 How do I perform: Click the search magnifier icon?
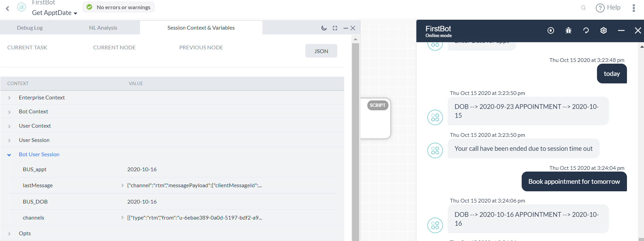pyautogui.click(x=583, y=8)
